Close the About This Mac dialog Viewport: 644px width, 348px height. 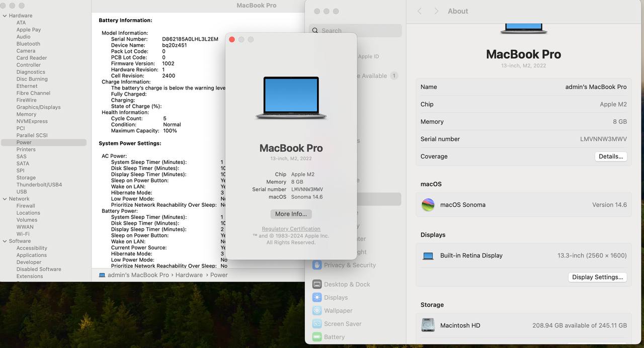232,39
